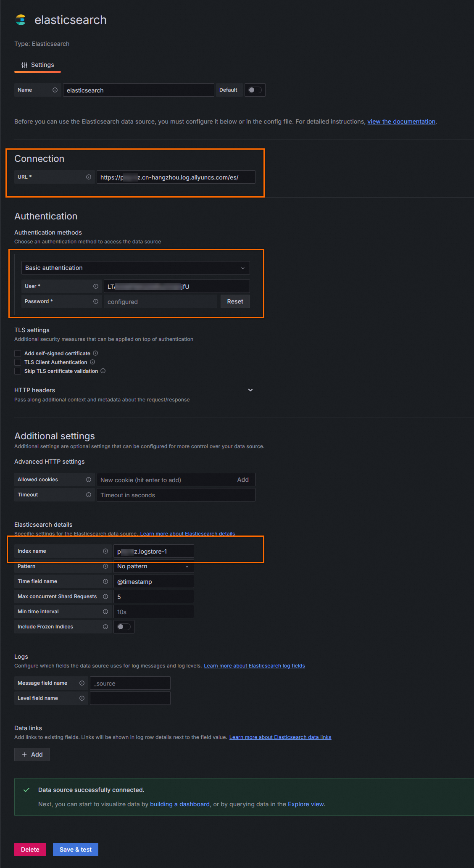474x868 pixels.
Task: Click the Time field name input
Action: click(x=154, y=581)
